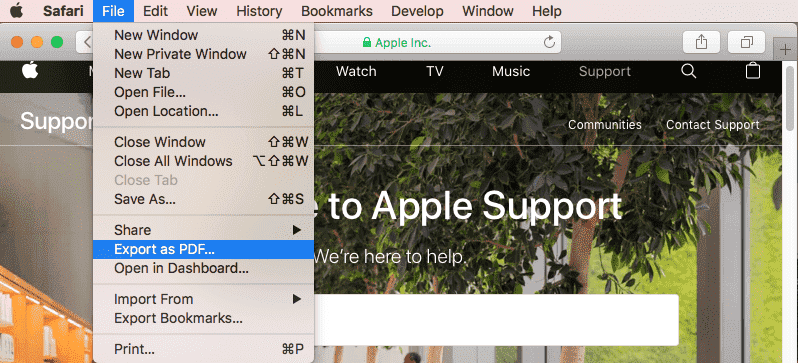
Task: Expand the Share submenu
Action: pyautogui.click(x=203, y=230)
